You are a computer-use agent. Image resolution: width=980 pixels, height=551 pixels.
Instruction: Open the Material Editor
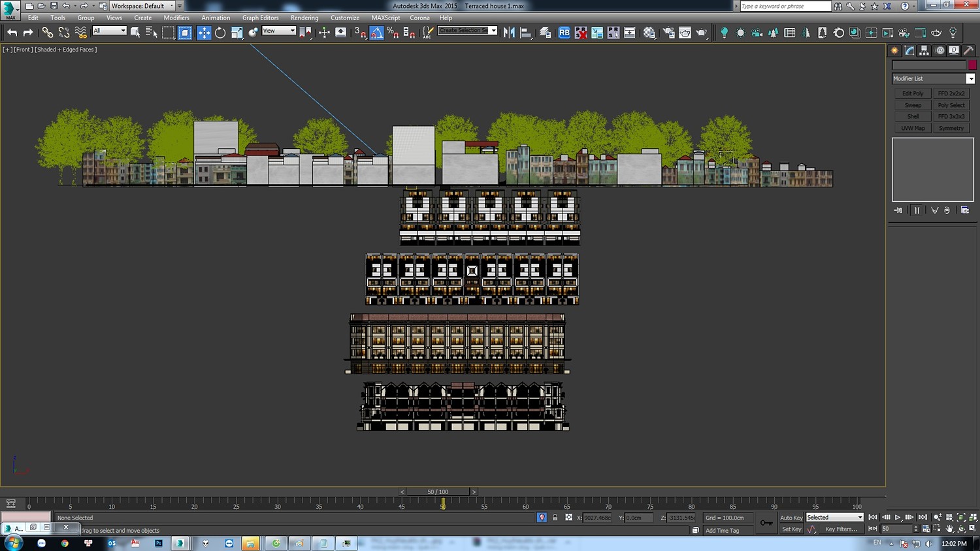(x=649, y=32)
